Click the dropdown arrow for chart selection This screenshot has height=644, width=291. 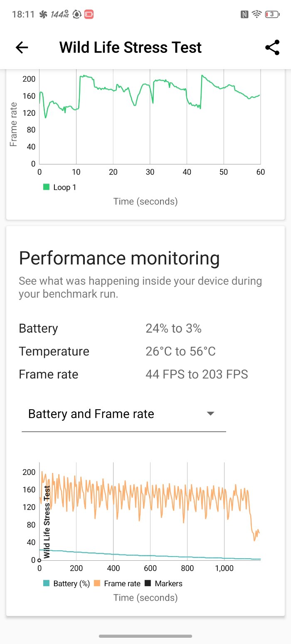[x=211, y=414]
